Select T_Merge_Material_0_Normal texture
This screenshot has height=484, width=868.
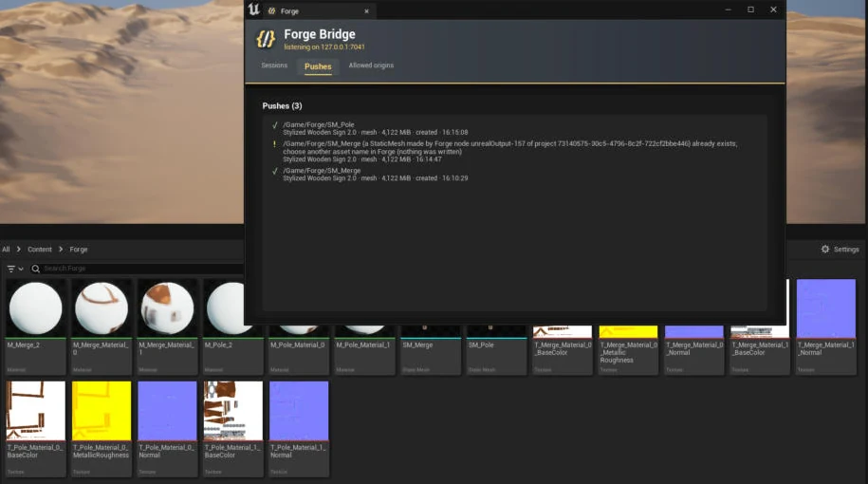694,350
